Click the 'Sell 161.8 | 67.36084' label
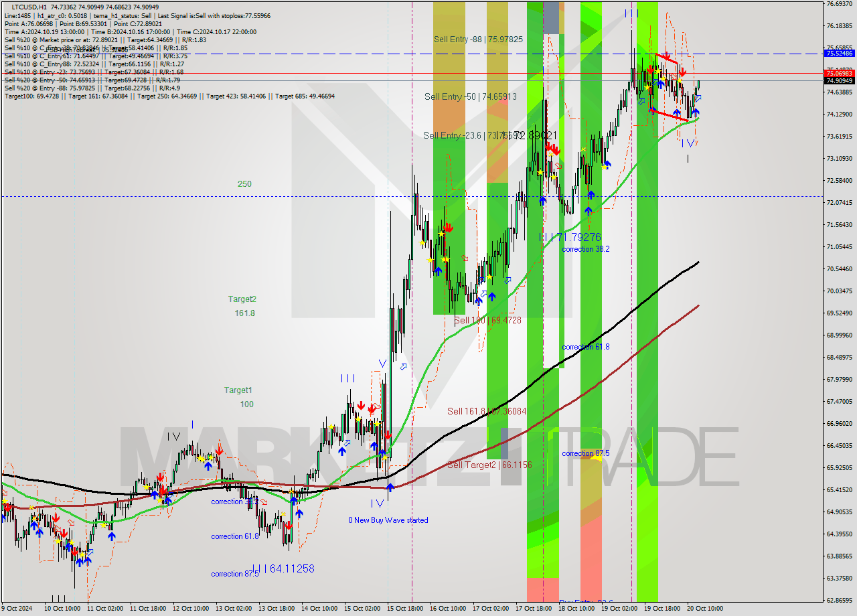This screenshot has width=857, height=616. point(487,411)
